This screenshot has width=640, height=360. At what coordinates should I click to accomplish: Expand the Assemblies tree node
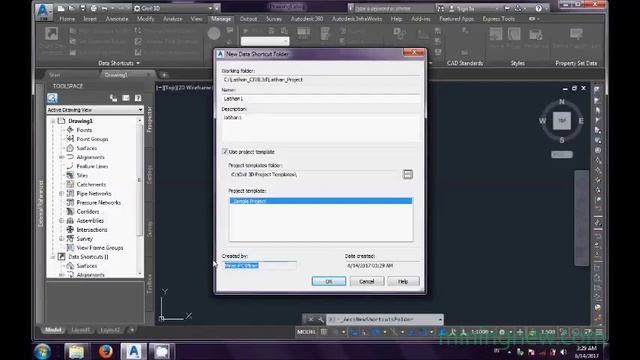coord(61,220)
